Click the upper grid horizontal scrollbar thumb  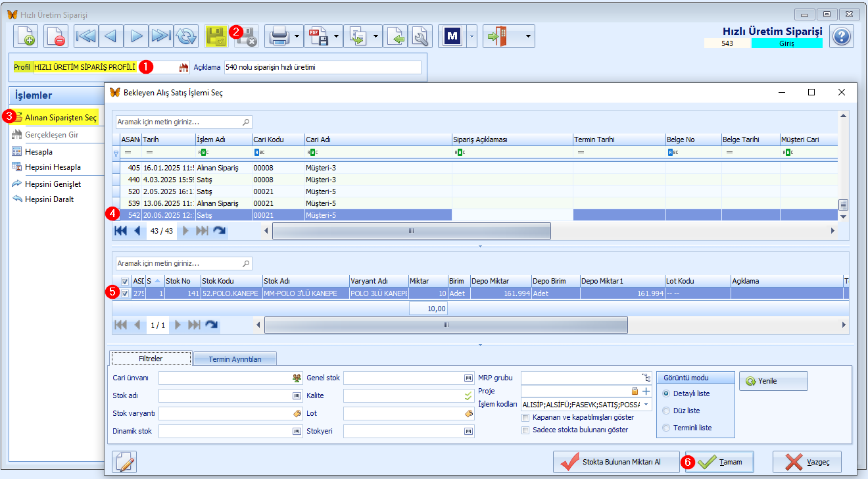(x=412, y=231)
